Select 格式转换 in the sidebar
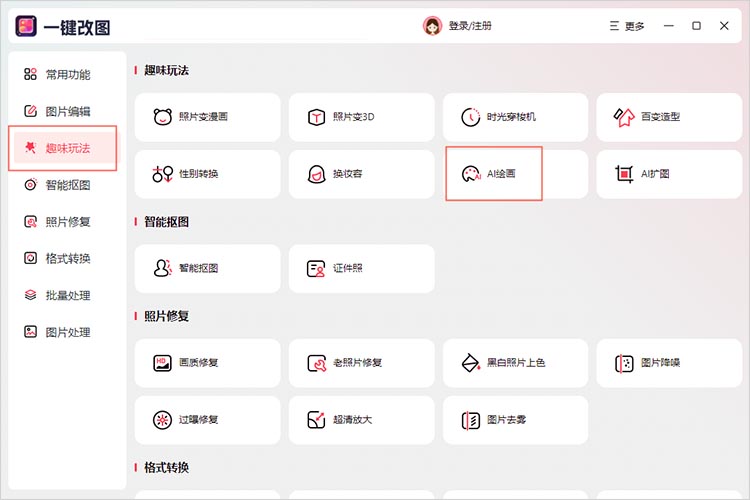The height and width of the screenshot is (500, 750). click(67, 258)
